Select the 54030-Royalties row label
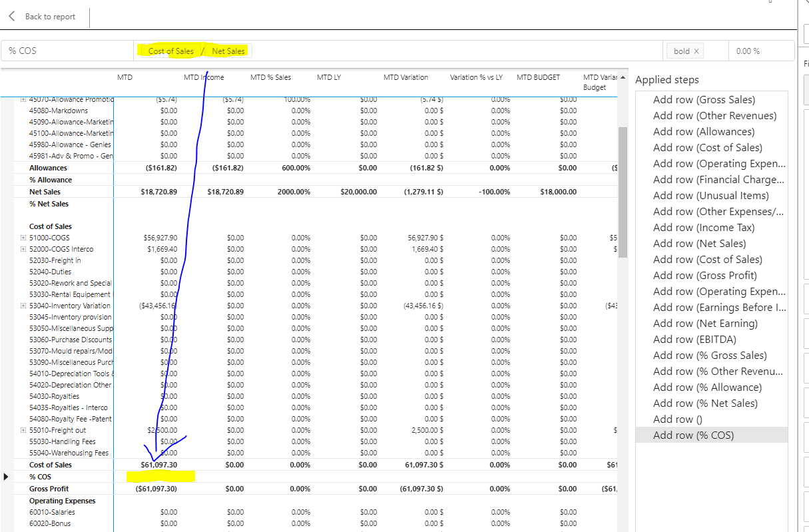Screen dimensions: 809x532 click(x=55, y=396)
